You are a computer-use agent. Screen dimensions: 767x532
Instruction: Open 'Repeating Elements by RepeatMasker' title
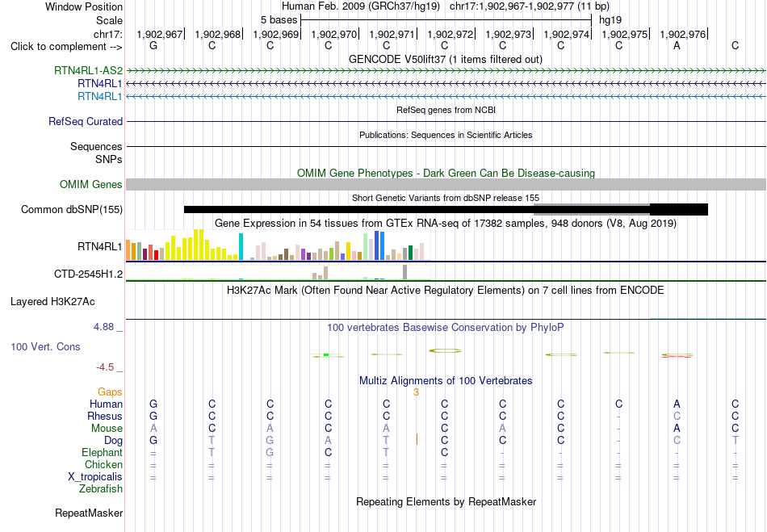click(x=446, y=501)
